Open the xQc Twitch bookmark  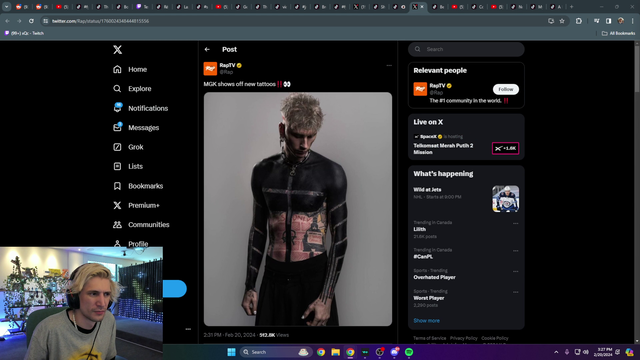click(x=24, y=33)
